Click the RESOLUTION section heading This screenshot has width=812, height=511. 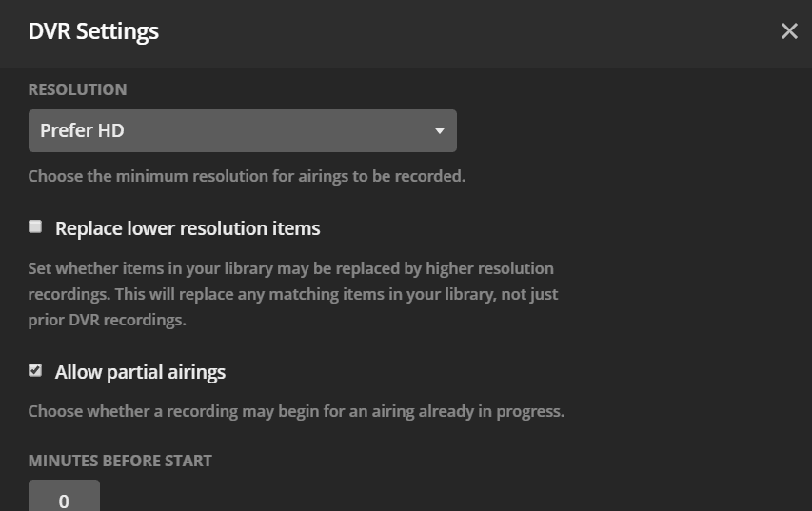(77, 89)
